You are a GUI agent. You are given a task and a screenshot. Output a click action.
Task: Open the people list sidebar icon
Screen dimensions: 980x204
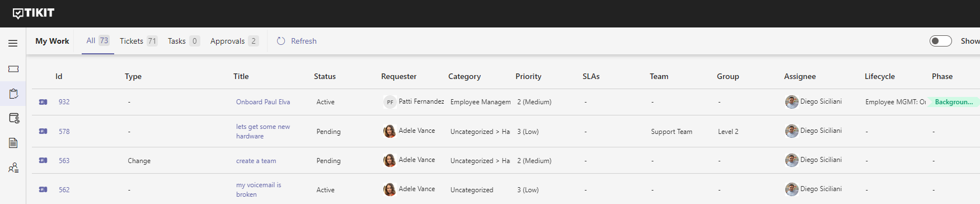(13, 168)
